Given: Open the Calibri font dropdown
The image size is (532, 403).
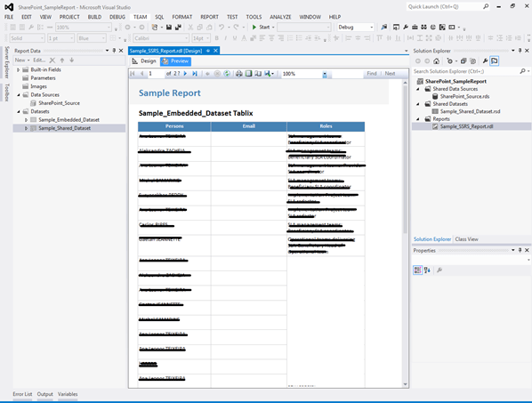Looking at the screenshot, I should [186, 38].
